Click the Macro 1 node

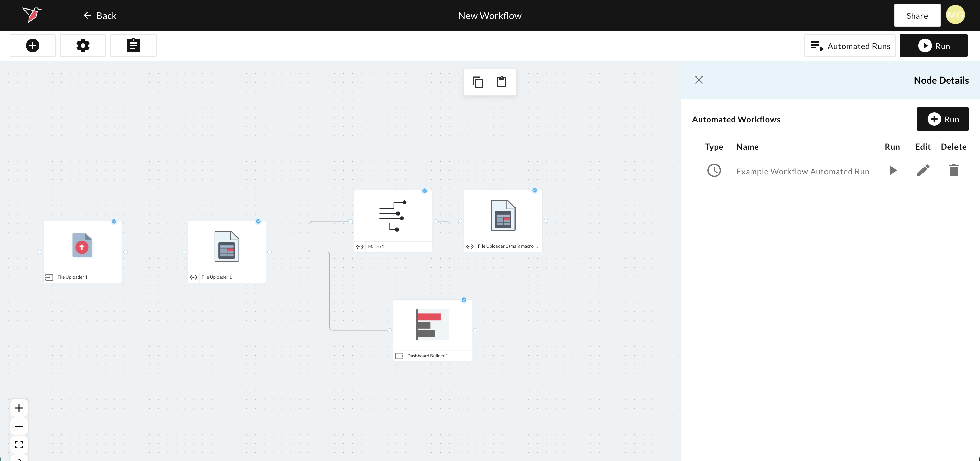click(393, 217)
